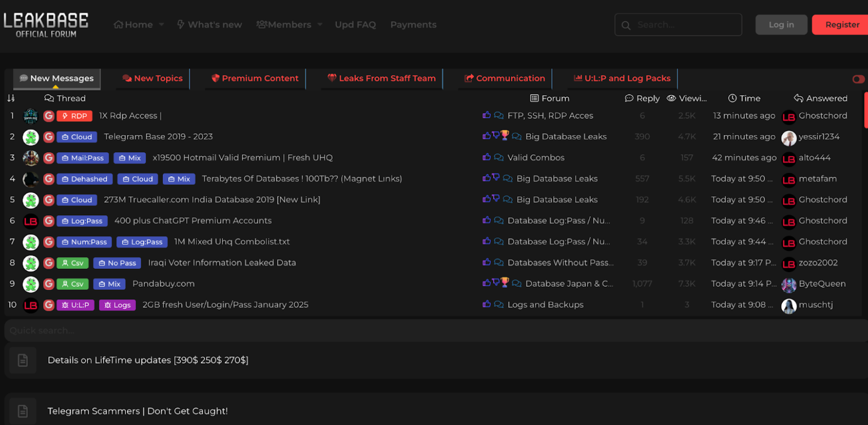Open the Home nav item

click(x=133, y=24)
